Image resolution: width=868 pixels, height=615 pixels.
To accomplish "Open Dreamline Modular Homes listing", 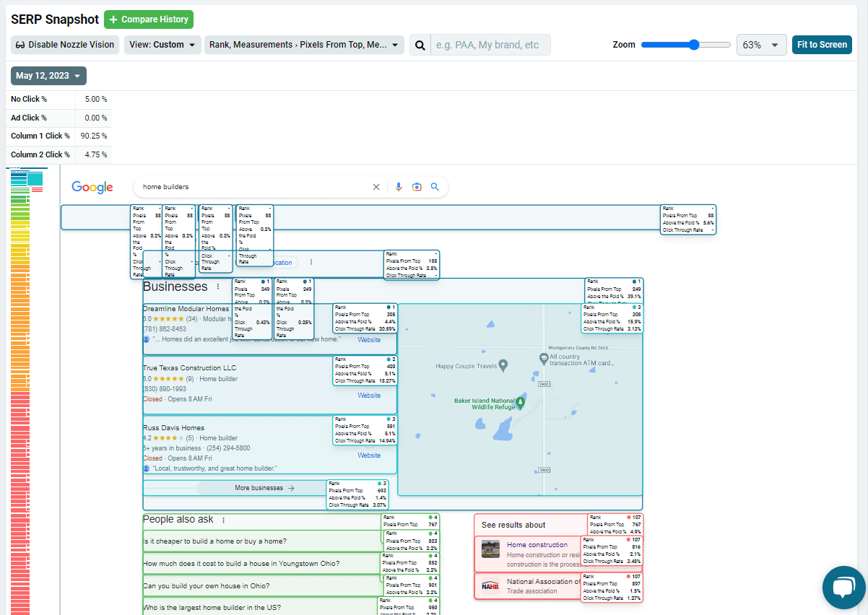I will 186,308.
